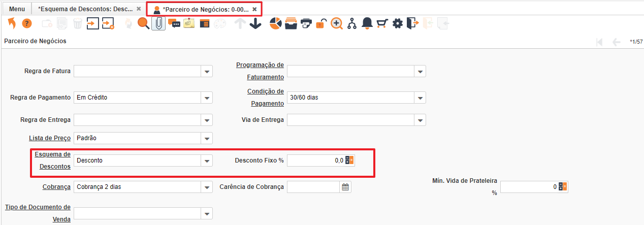The height and width of the screenshot is (225, 644).
Task: Open the pie chart report icon
Action: 276,23
